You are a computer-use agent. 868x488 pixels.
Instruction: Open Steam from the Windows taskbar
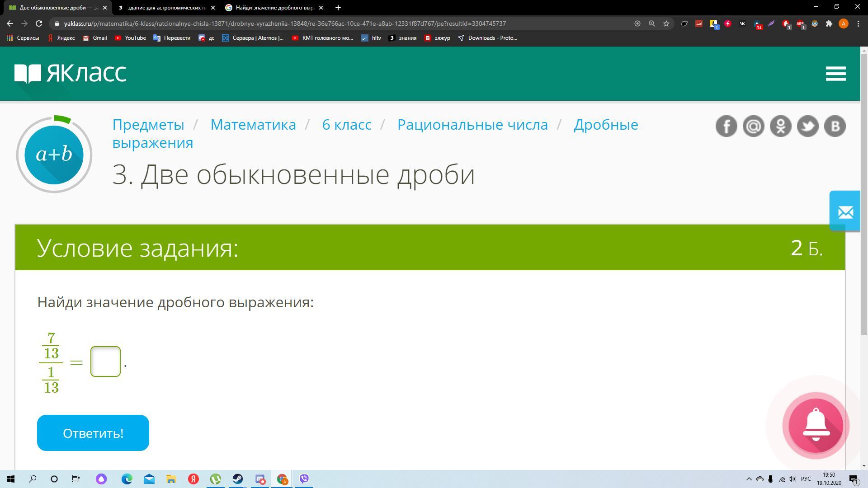click(238, 479)
